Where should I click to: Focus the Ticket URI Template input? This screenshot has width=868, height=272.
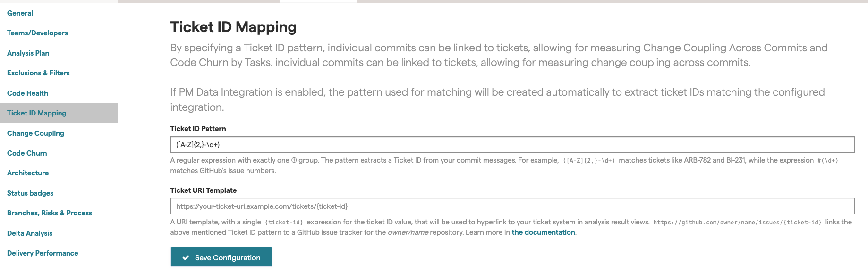(x=512, y=206)
